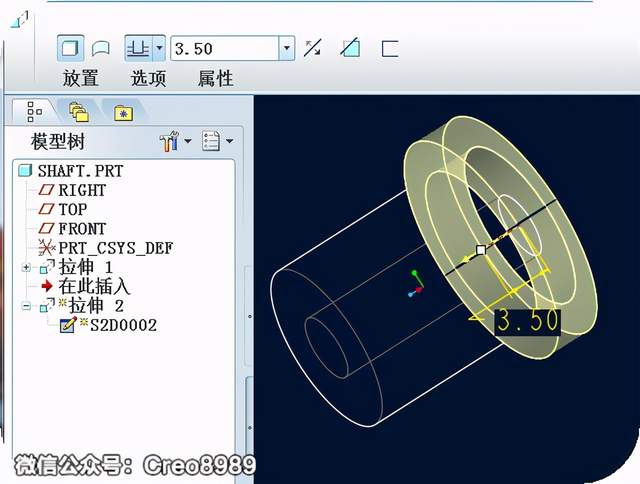Click the dashed corner icon at top left

coord(20,20)
